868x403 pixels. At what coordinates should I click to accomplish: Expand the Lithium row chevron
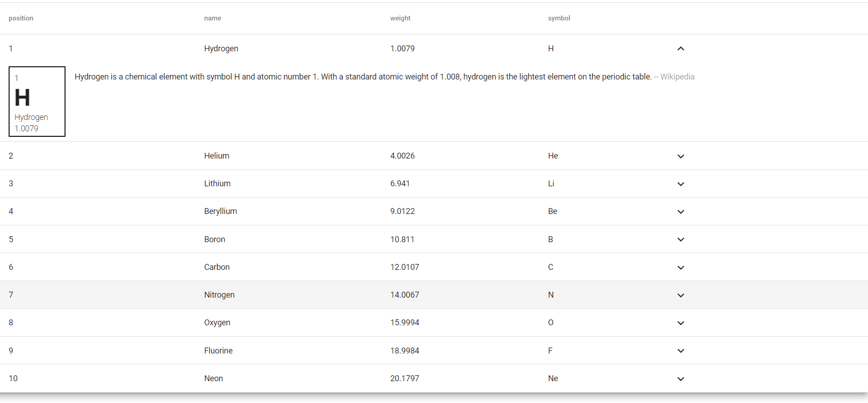[681, 184]
